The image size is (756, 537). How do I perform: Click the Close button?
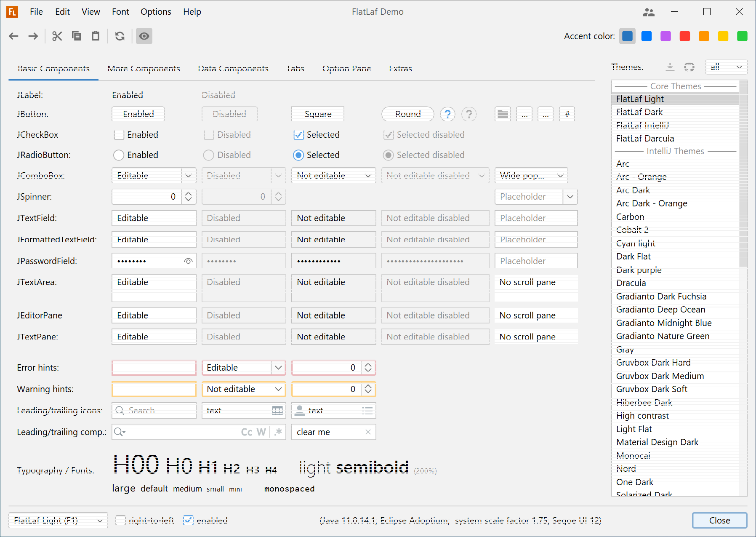(719, 520)
